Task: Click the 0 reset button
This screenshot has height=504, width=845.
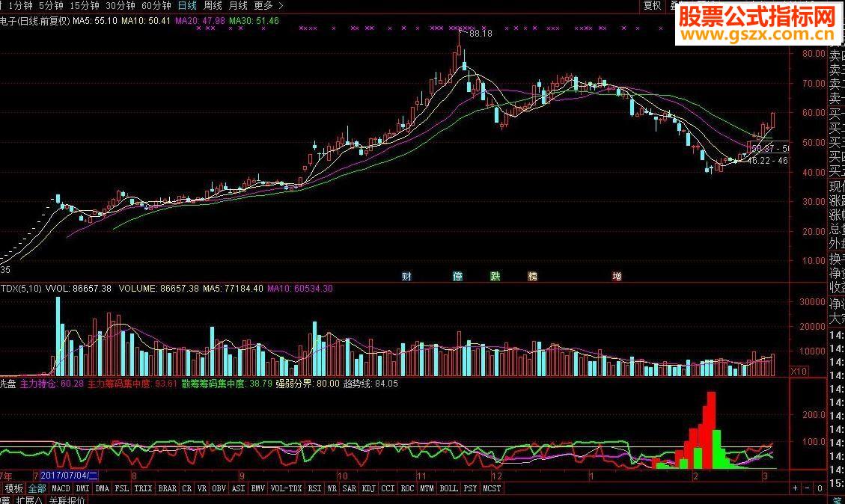Action: 820,488
